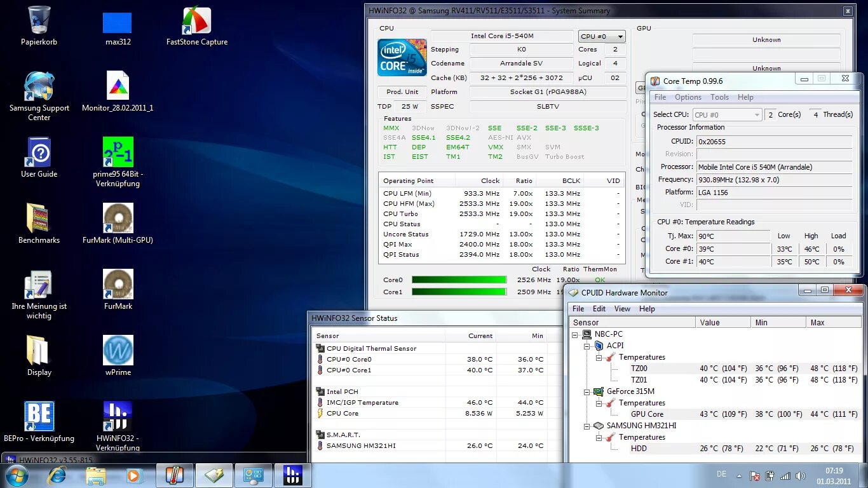The height and width of the screenshot is (488, 868).
Task: Open the CPU #0 dropdown in HWiNFO32
Action: (x=602, y=37)
